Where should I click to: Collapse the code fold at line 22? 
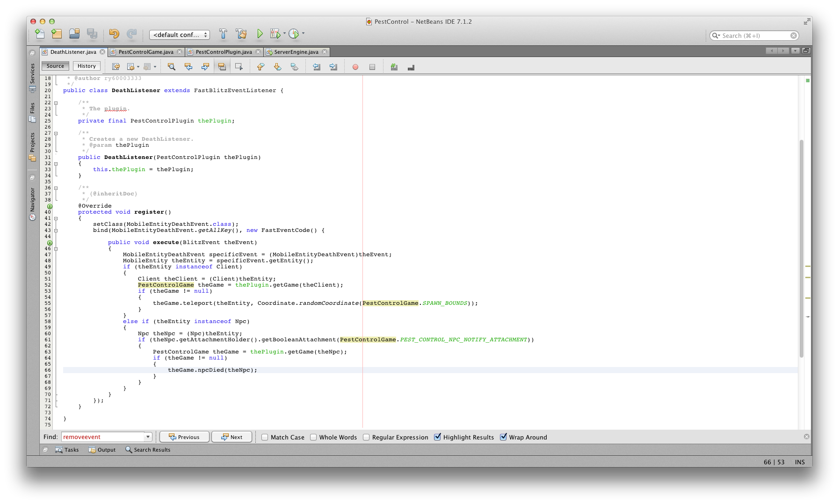click(x=56, y=103)
